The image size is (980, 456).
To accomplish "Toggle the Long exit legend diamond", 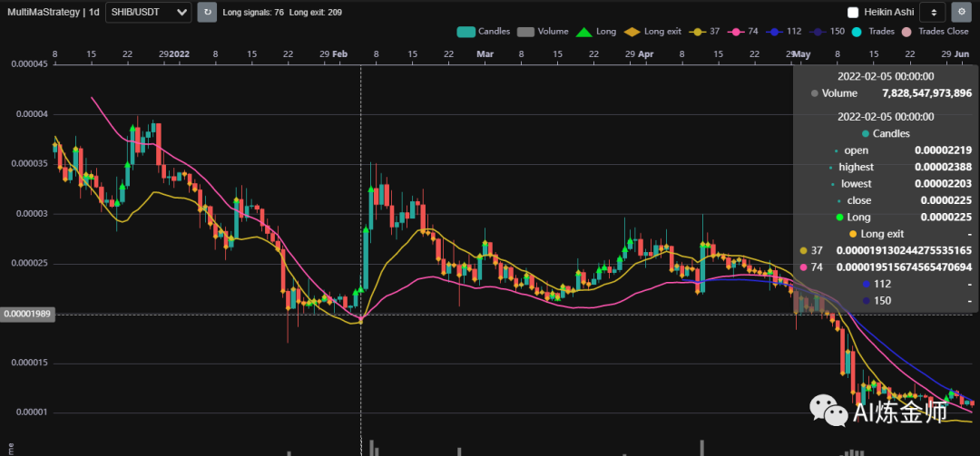I will (x=653, y=31).
